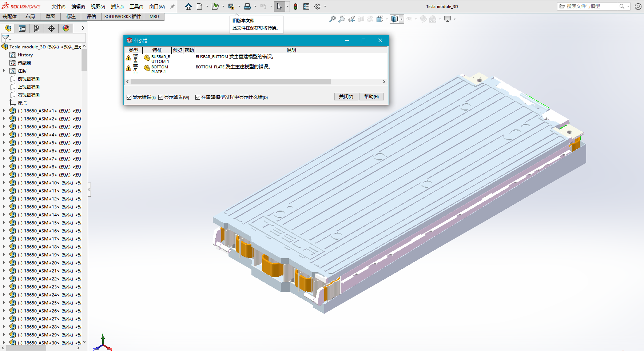Open the 插入(I) menu

pyautogui.click(x=117, y=7)
